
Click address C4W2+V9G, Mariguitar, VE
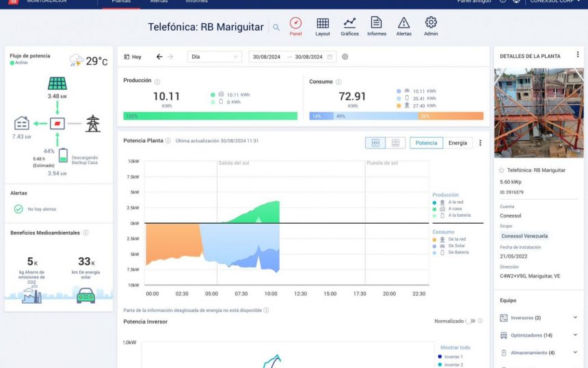pos(530,276)
